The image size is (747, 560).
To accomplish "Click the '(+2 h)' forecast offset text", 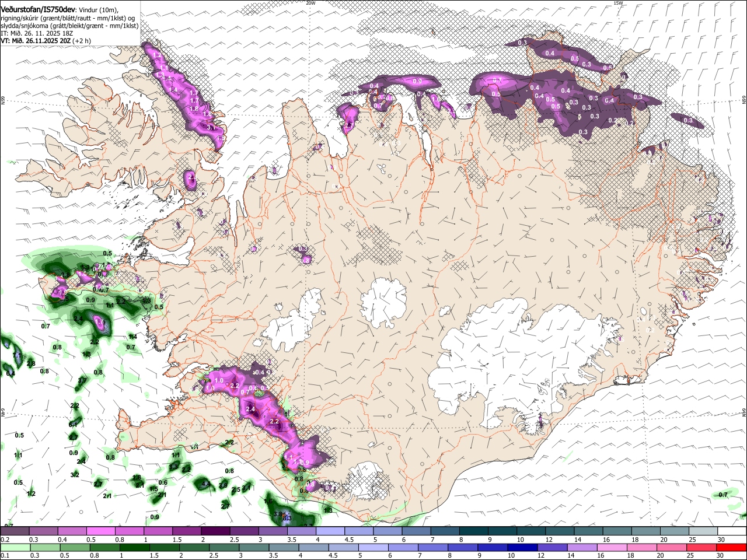I will [x=82, y=41].
